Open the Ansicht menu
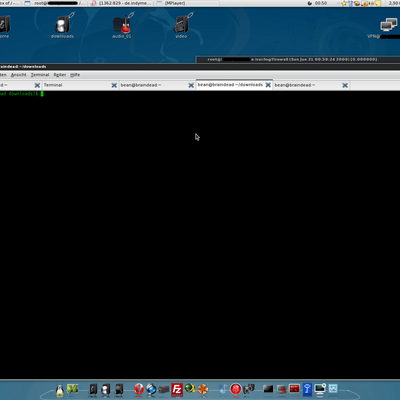Image resolution: width=400 pixels, height=400 pixels. tap(18, 75)
